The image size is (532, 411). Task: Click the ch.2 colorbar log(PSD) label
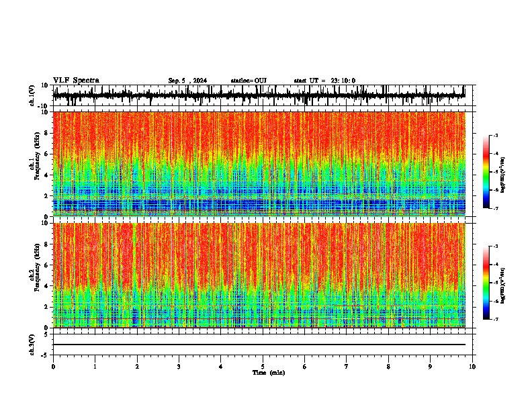tap(503, 285)
